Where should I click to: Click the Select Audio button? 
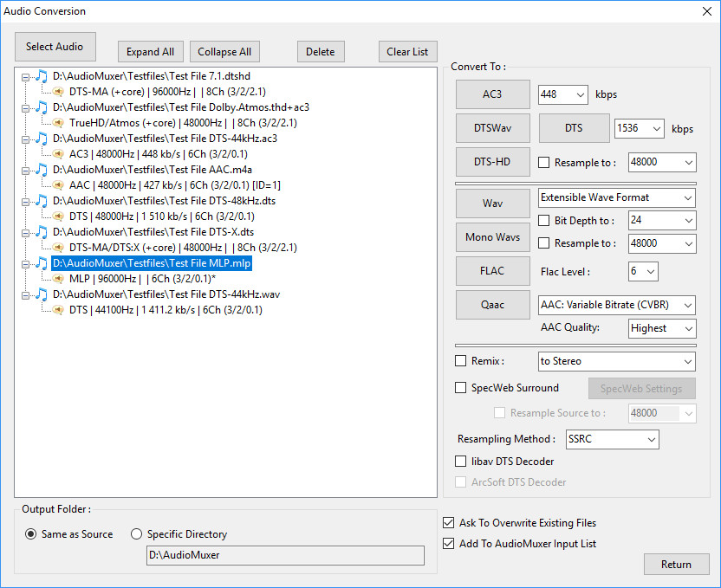point(55,47)
